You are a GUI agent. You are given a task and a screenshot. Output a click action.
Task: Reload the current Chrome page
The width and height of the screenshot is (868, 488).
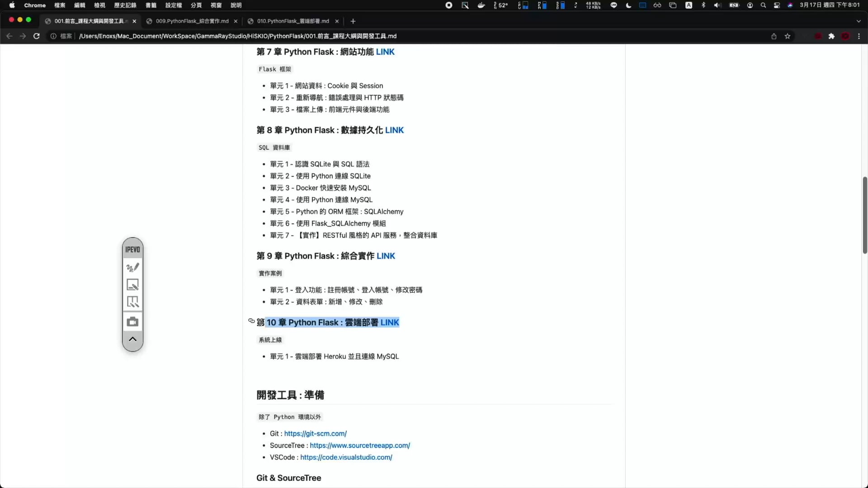pos(37,36)
